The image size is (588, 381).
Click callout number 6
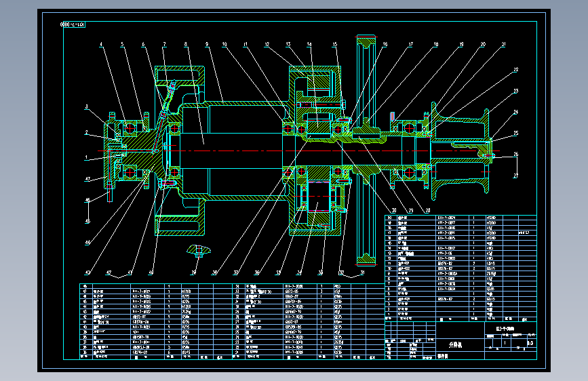(x=143, y=44)
